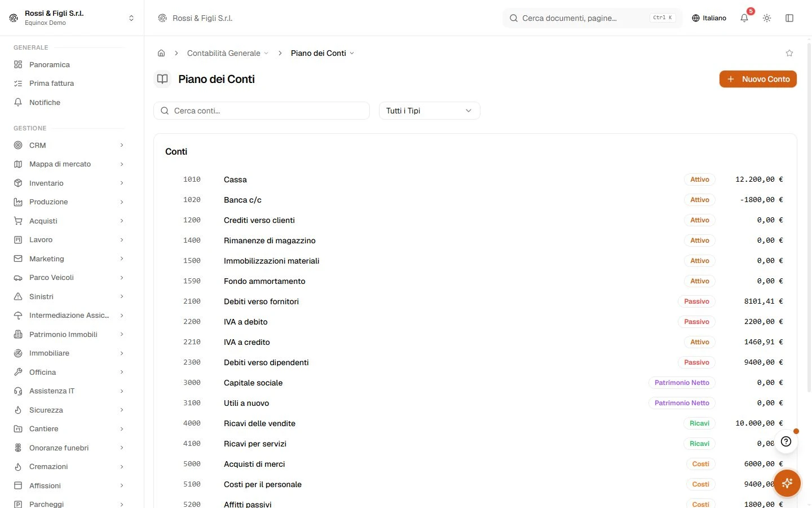Open the Piano dei Conti breadcrumb menu
The height and width of the screenshot is (508, 812).
[x=323, y=53]
